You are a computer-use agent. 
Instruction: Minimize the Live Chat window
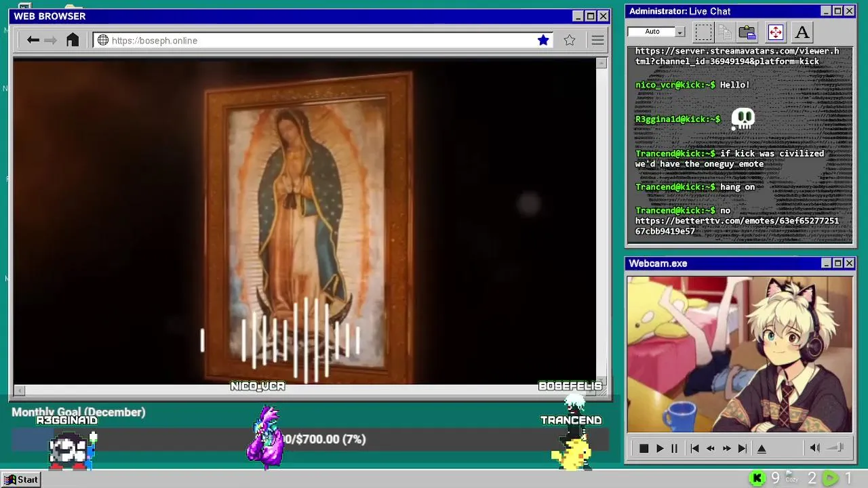click(826, 12)
